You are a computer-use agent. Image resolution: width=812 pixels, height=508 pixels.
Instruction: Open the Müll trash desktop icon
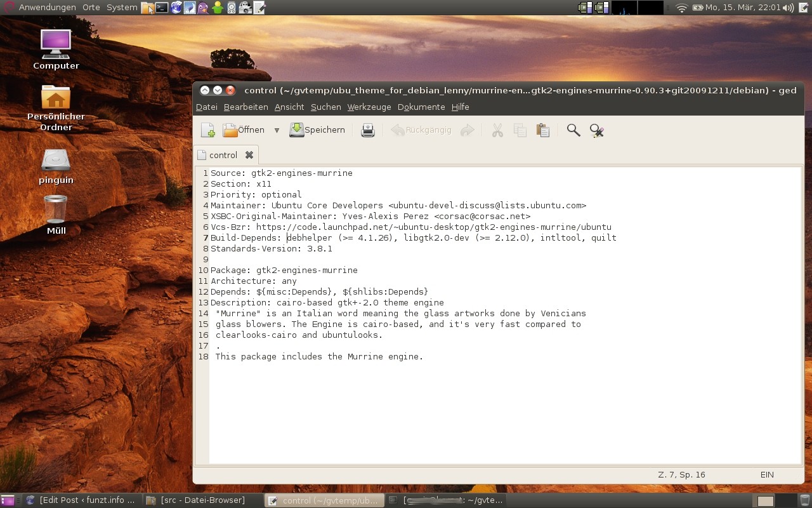56,213
